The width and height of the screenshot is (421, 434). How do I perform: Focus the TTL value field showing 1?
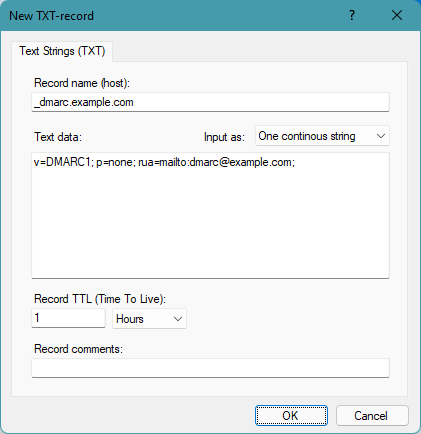[x=68, y=318]
